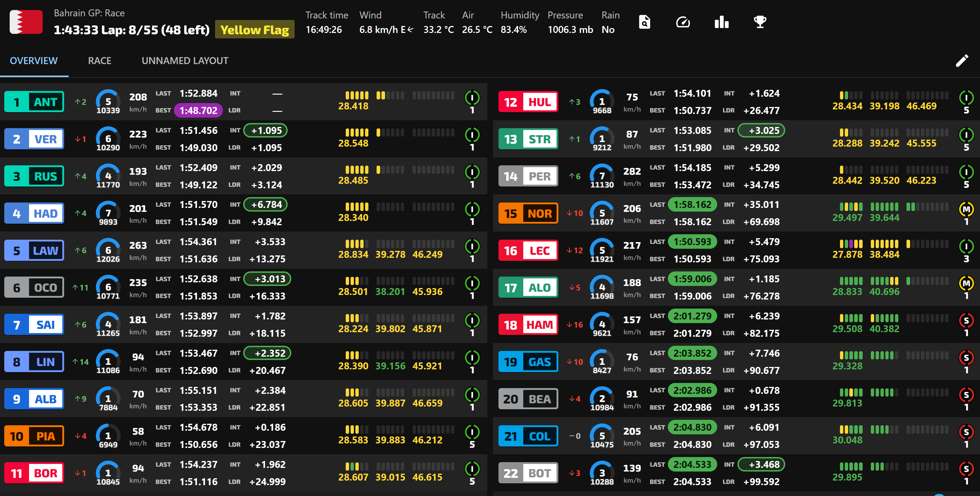Click LIN's positions gained indicator 14
The image size is (980, 496).
click(80, 362)
